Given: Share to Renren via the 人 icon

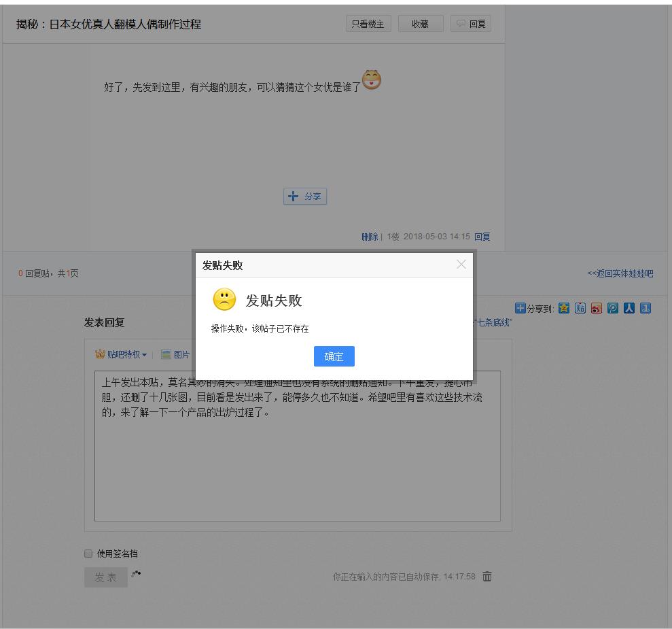Looking at the screenshot, I should coord(629,308).
